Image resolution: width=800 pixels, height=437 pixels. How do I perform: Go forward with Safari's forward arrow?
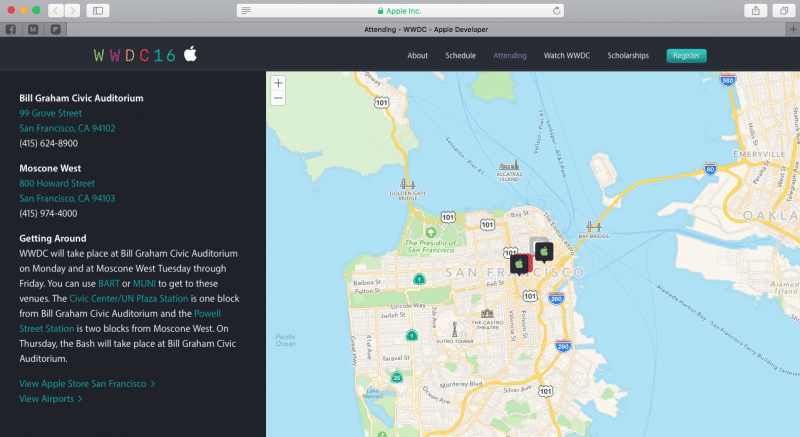point(72,10)
